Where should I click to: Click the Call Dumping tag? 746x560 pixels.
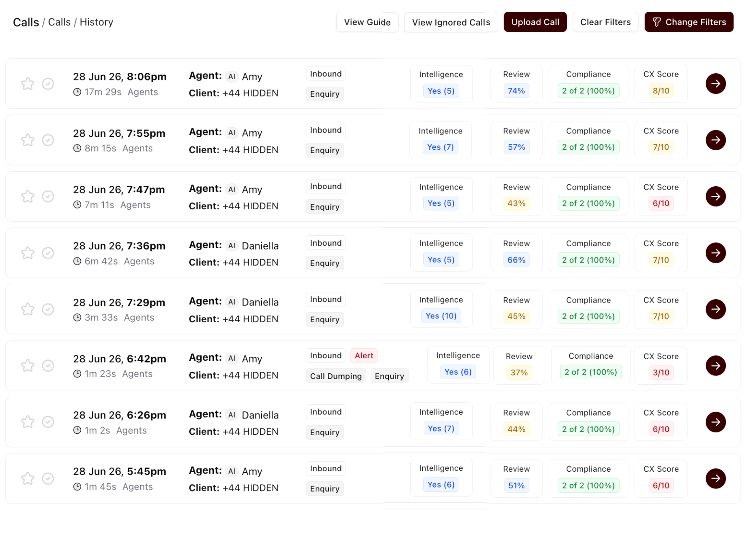(336, 376)
